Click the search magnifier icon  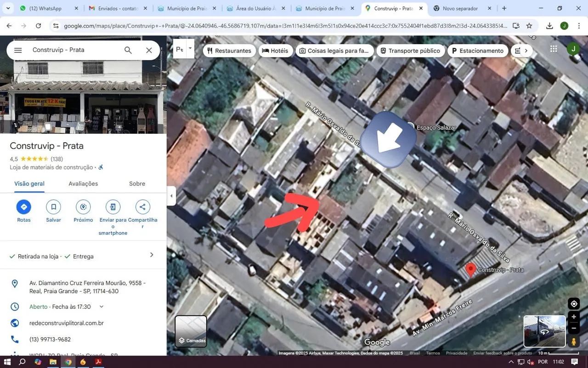point(128,50)
